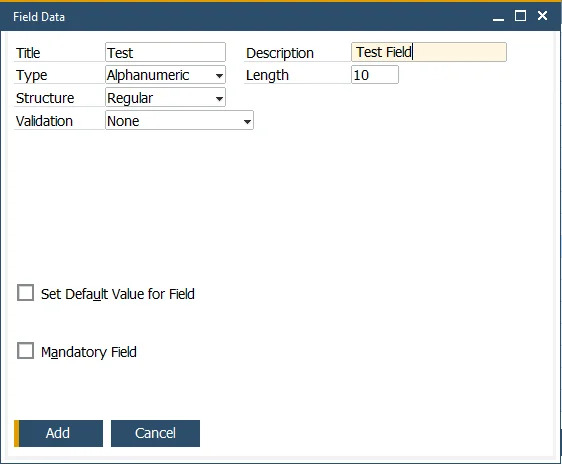Viewport: 562px width, 464px height.
Task: Select the Length field showing 10
Action: point(375,75)
